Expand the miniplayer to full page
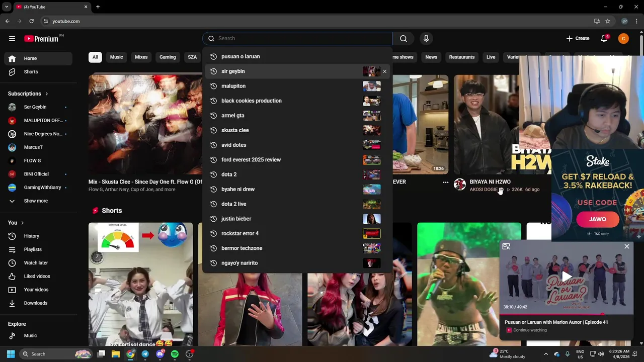644x362 pixels. (x=506, y=246)
